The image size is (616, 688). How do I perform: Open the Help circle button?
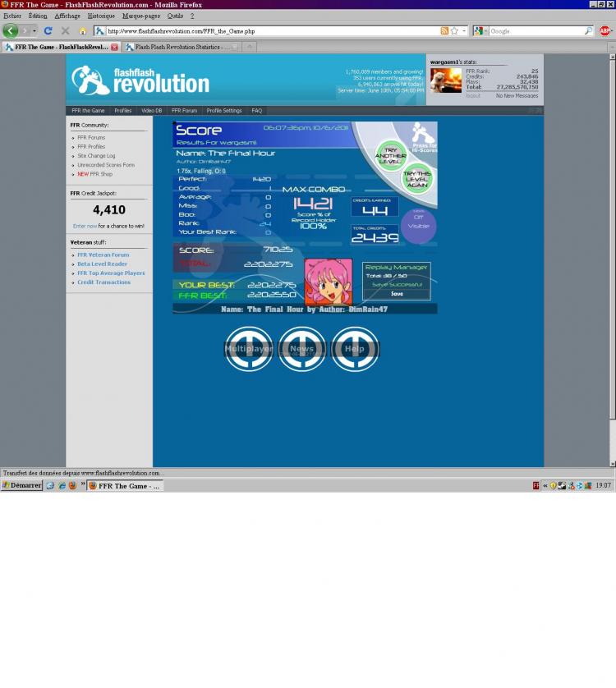[354, 349]
